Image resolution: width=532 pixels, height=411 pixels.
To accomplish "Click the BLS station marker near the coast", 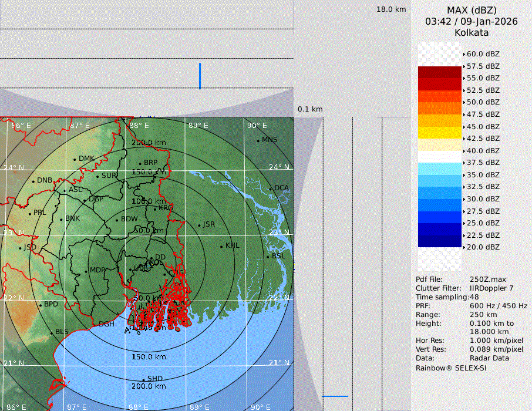I will point(51,333).
